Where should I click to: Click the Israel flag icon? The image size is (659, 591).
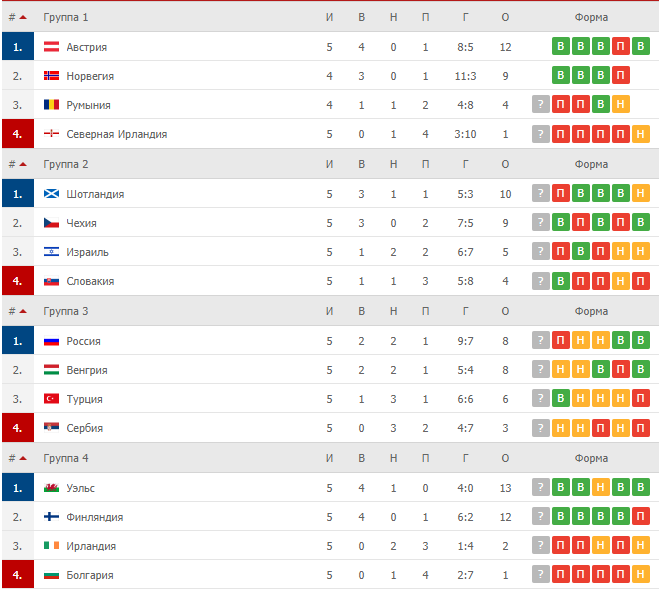point(51,252)
